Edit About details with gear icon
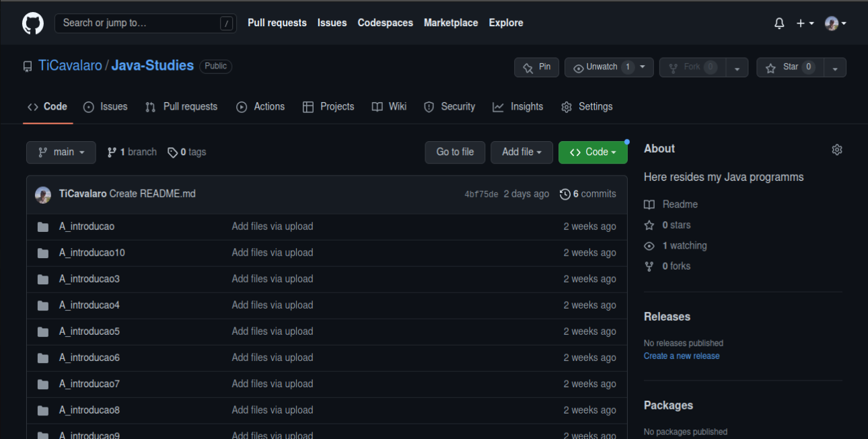 [x=837, y=150]
